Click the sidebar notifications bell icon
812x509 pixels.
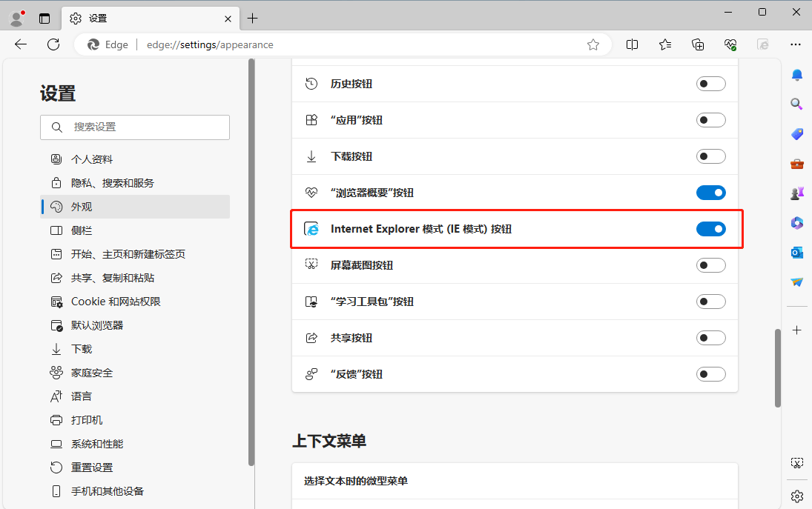(797, 75)
